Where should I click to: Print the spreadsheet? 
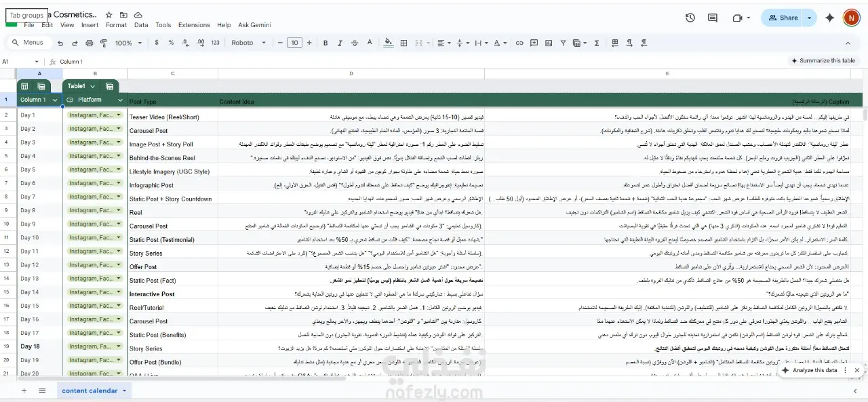coord(90,43)
